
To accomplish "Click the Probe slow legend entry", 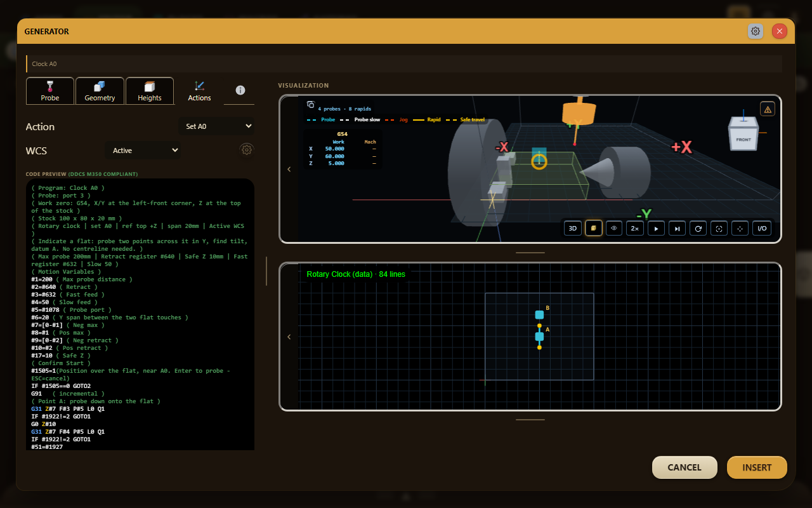I will click(360, 119).
